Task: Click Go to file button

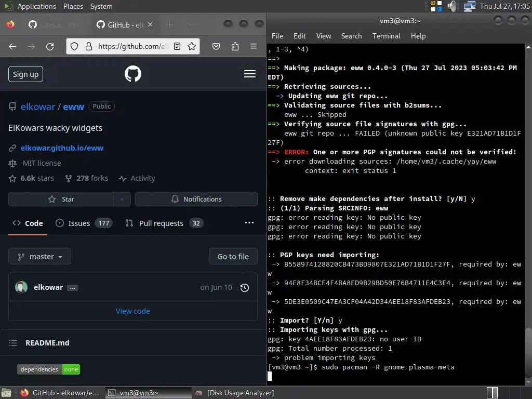Action: (233, 257)
